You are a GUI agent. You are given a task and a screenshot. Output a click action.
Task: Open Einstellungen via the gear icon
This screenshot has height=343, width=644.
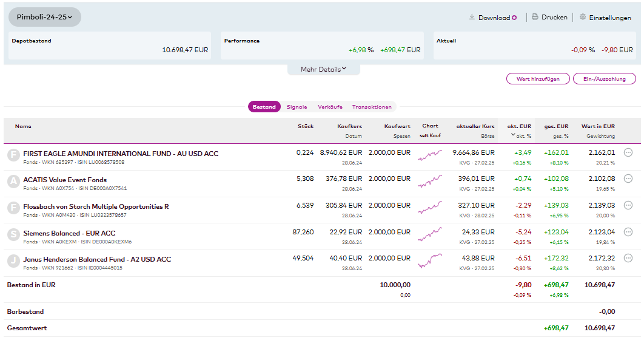pos(583,18)
